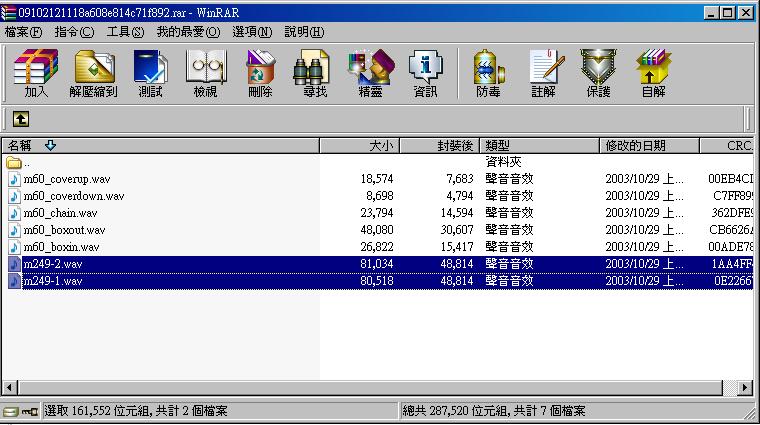The image size is (760, 425).
Task: Click the 保護 (Protect) shield icon
Action: point(599,73)
